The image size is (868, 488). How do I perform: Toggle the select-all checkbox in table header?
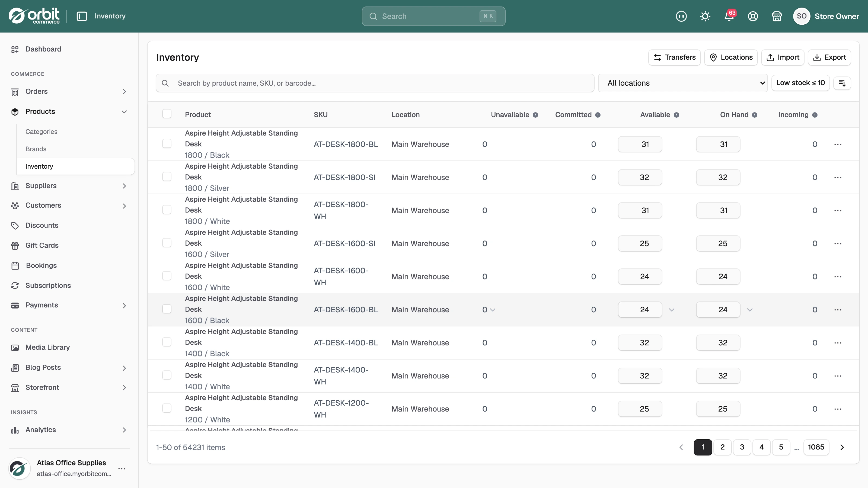coord(167,114)
